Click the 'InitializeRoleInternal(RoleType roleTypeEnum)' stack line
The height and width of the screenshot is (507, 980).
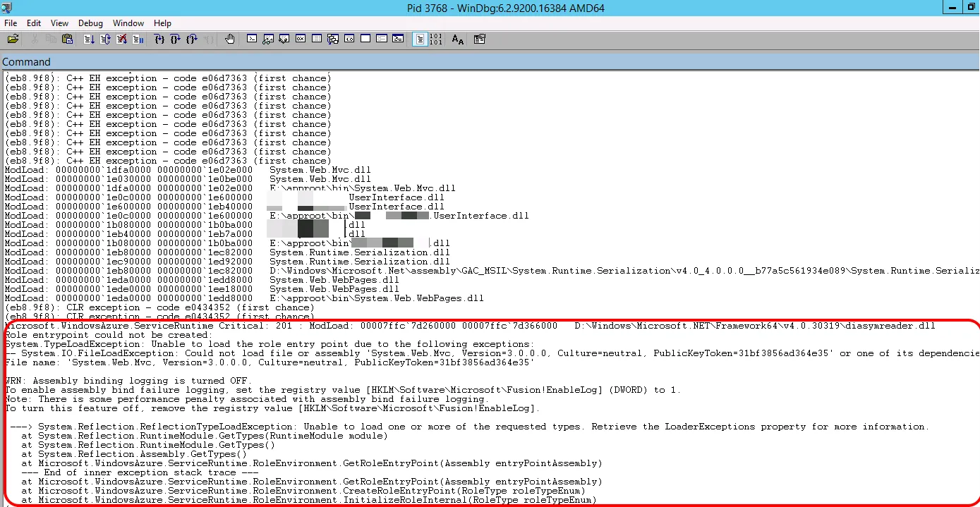(309, 500)
